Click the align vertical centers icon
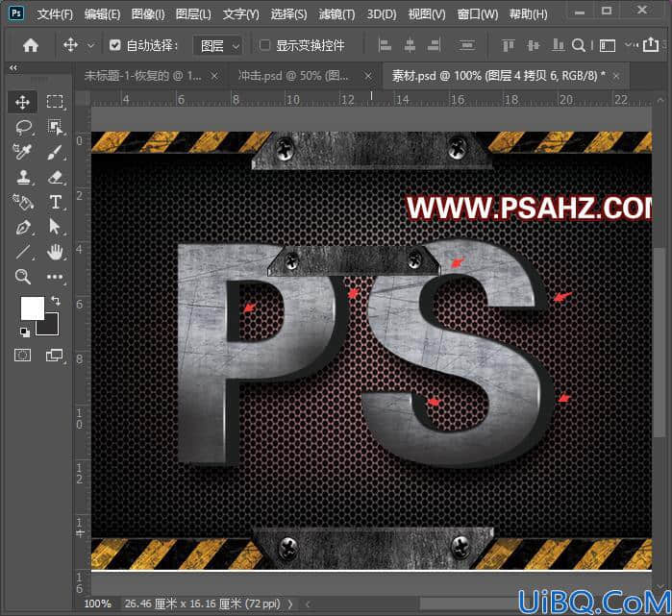 click(x=534, y=45)
